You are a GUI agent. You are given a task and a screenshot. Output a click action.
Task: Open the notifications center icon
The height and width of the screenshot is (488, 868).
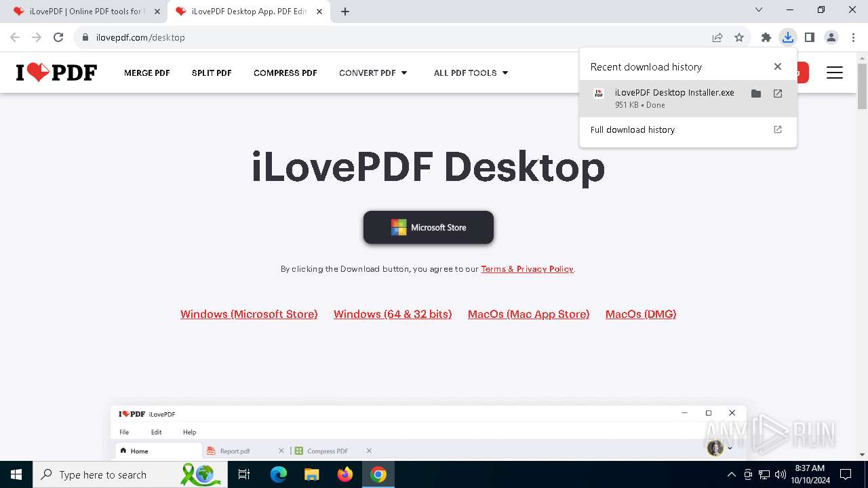[846, 474]
